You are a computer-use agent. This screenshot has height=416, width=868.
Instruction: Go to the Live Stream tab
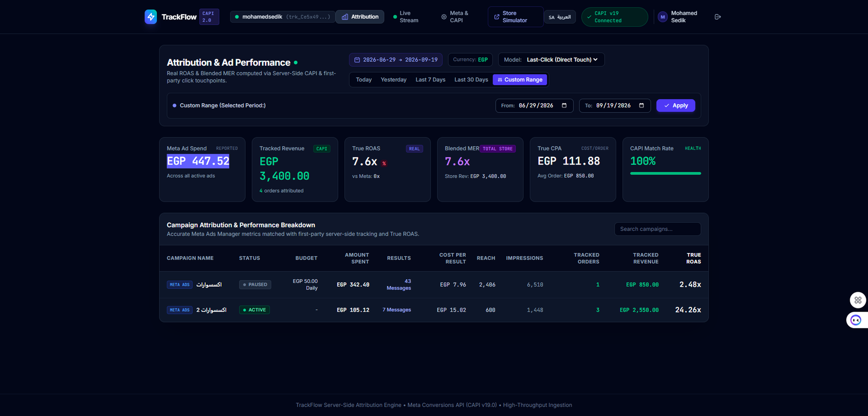(406, 17)
